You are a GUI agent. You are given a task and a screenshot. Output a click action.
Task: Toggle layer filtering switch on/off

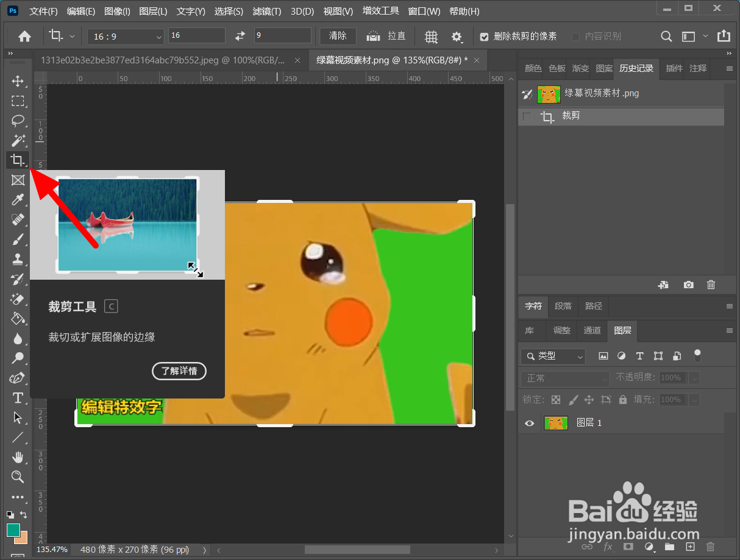[x=697, y=355]
